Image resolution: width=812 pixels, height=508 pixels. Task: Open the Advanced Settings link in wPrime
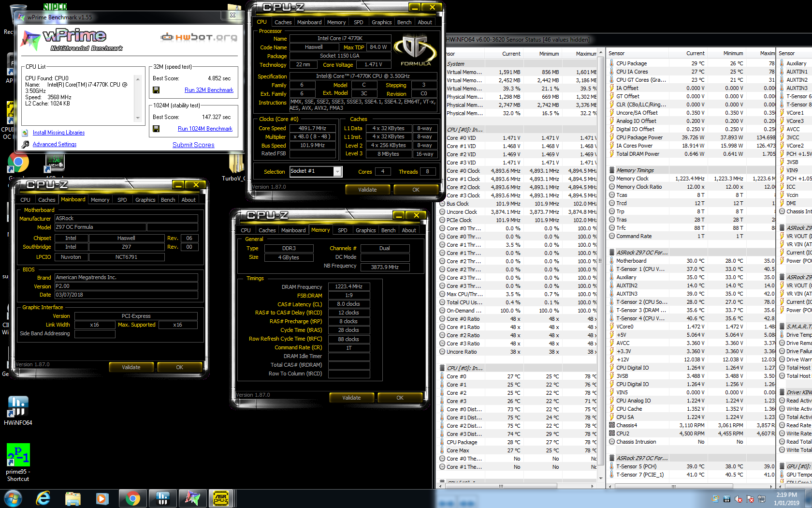[55, 144]
